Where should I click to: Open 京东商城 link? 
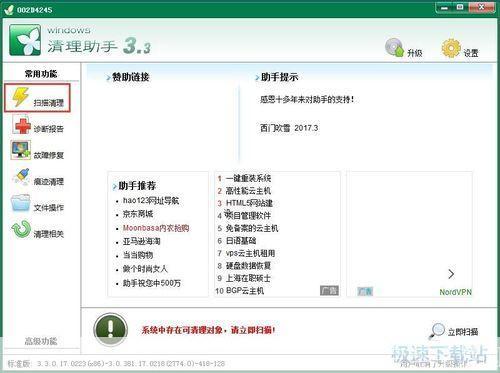point(138,214)
